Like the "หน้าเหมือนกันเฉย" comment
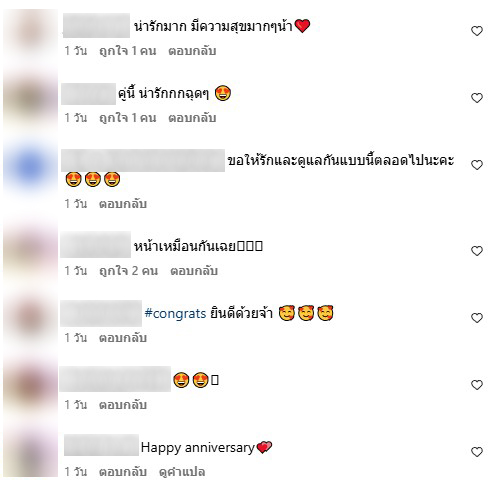This screenshot has width=494, height=493. pyautogui.click(x=477, y=251)
